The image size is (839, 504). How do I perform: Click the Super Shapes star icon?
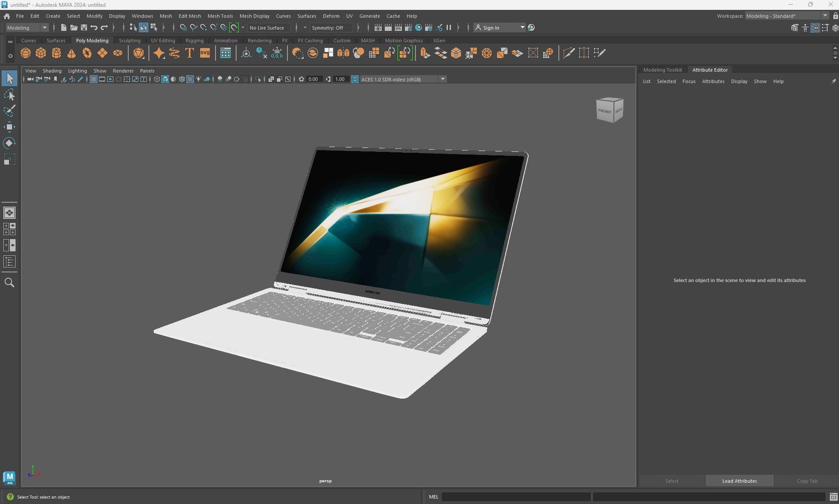(x=159, y=53)
